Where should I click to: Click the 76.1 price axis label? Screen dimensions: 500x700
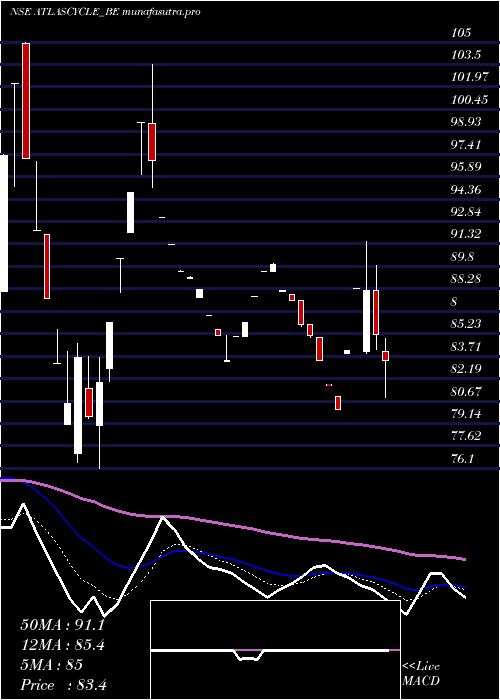[463, 459]
